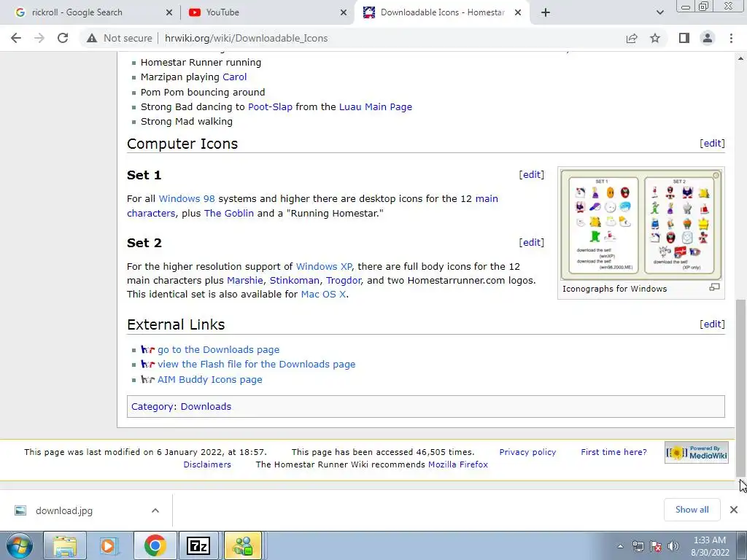Click Show all downloads button
747x560 pixels.
point(692,510)
